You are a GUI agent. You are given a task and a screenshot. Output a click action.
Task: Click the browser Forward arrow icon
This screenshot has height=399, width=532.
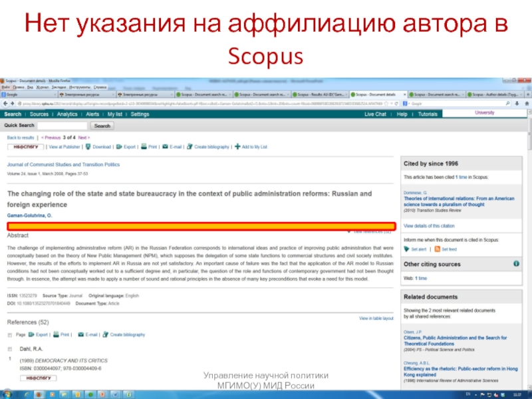pos(12,104)
